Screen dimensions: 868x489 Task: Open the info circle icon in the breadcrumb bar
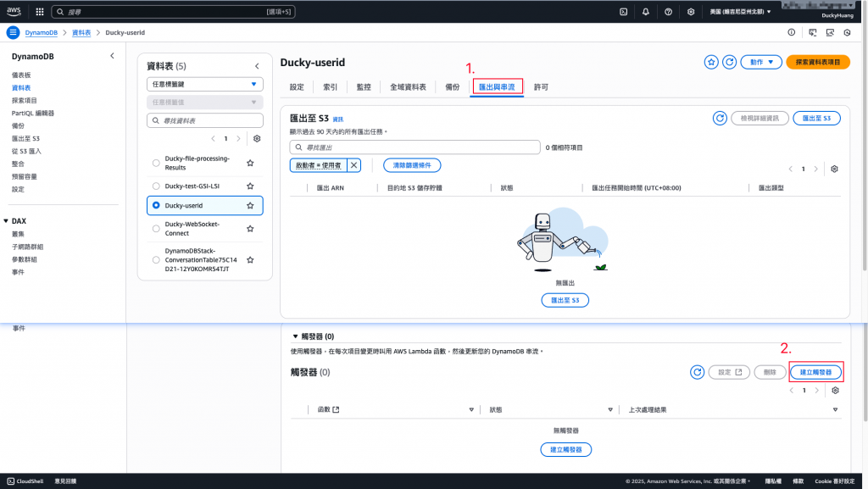792,33
